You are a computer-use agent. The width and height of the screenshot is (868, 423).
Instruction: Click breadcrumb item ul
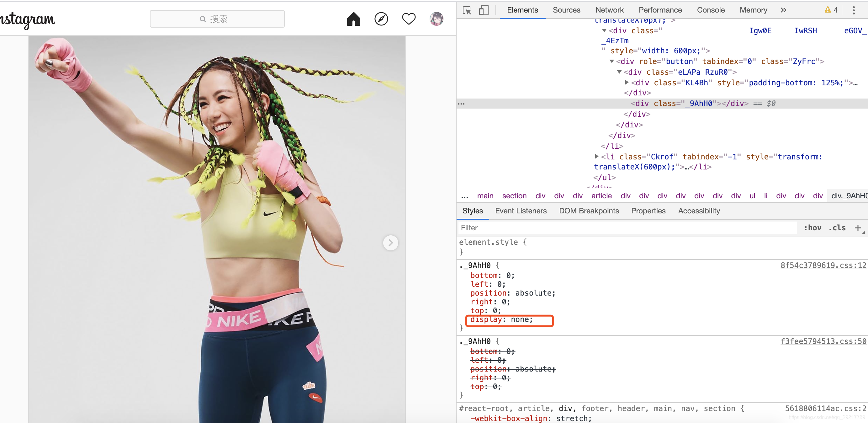click(x=752, y=196)
